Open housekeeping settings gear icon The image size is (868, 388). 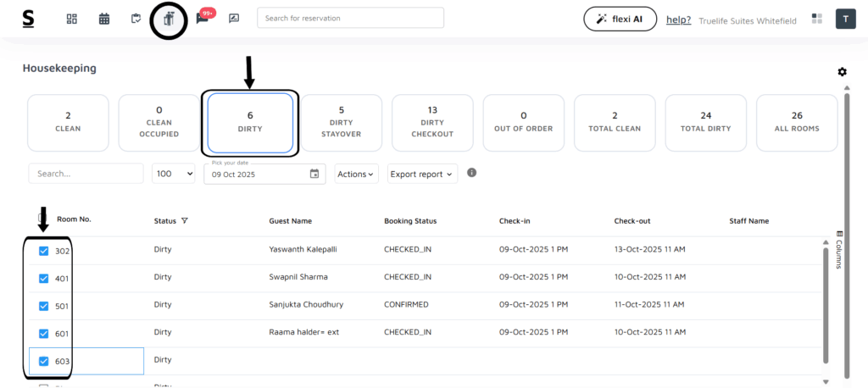click(842, 72)
